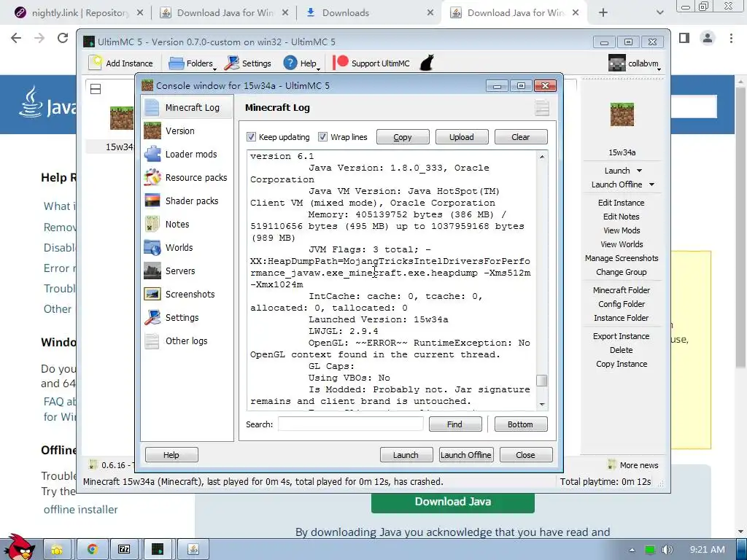Open console Settings wrench icon
Image resolution: width=747 pixels, height=560 pixels.
pyautogui.click(x=152, y=317)
